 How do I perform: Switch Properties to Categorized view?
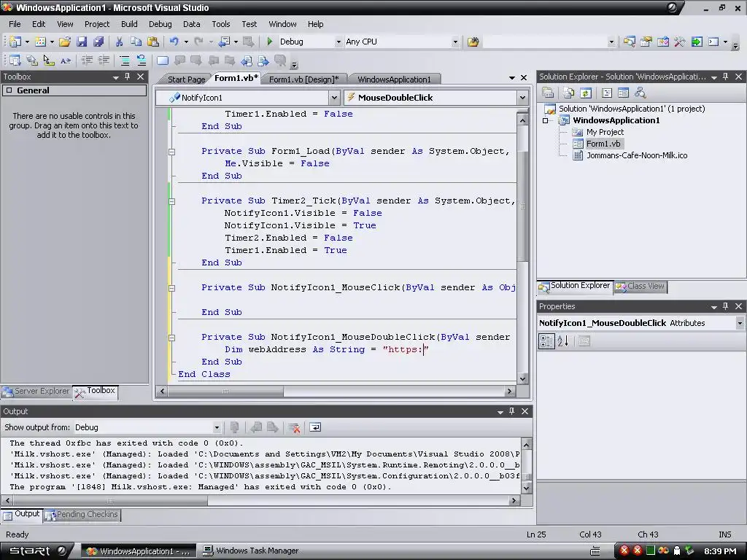546,341
